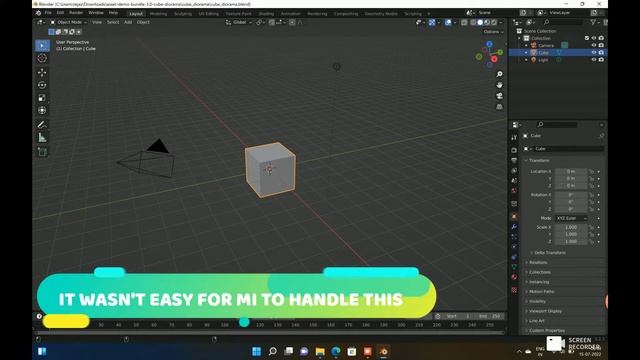Uncheck the Collection exclude checkbox

[587, 38]
